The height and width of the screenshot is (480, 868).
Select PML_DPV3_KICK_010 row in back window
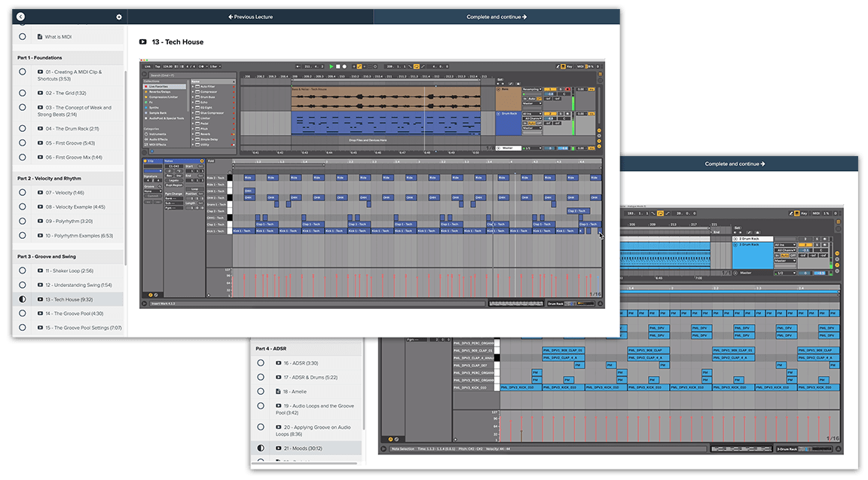pos(474,387)
